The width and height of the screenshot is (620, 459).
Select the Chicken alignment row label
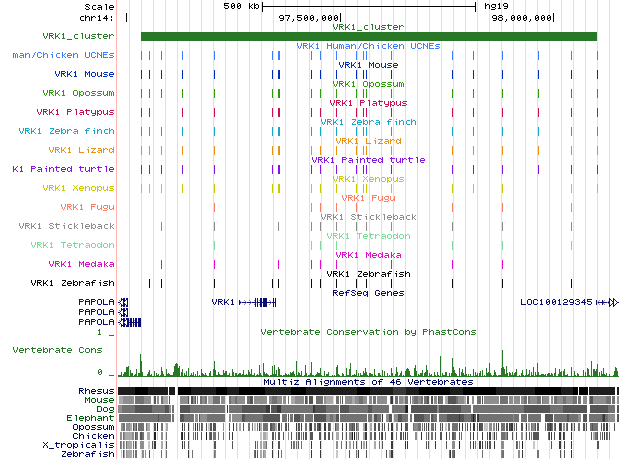point(94,436)
